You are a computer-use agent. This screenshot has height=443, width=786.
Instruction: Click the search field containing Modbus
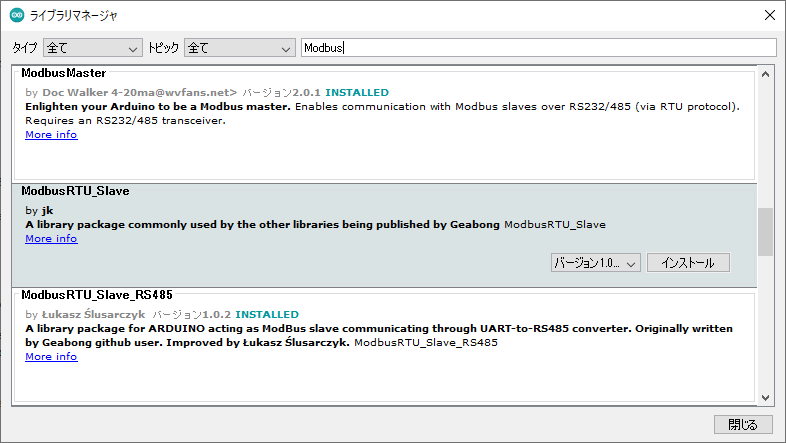538,48
